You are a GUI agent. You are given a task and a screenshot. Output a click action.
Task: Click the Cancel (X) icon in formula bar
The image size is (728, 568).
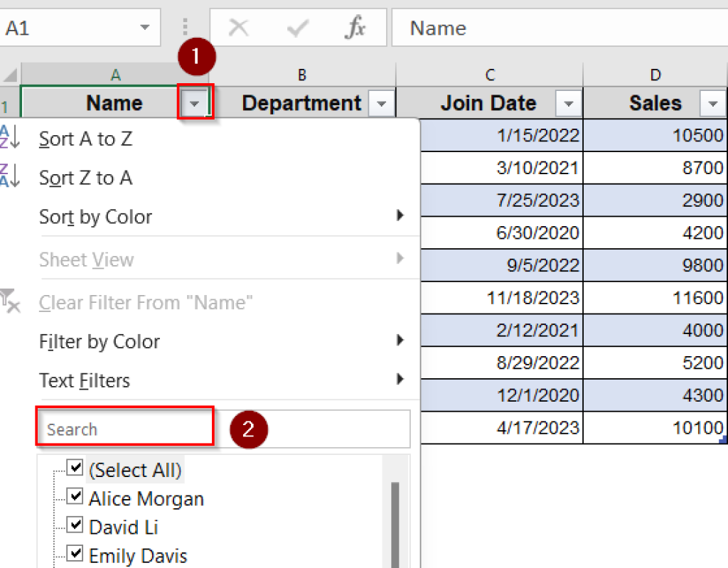coord(238,28)
